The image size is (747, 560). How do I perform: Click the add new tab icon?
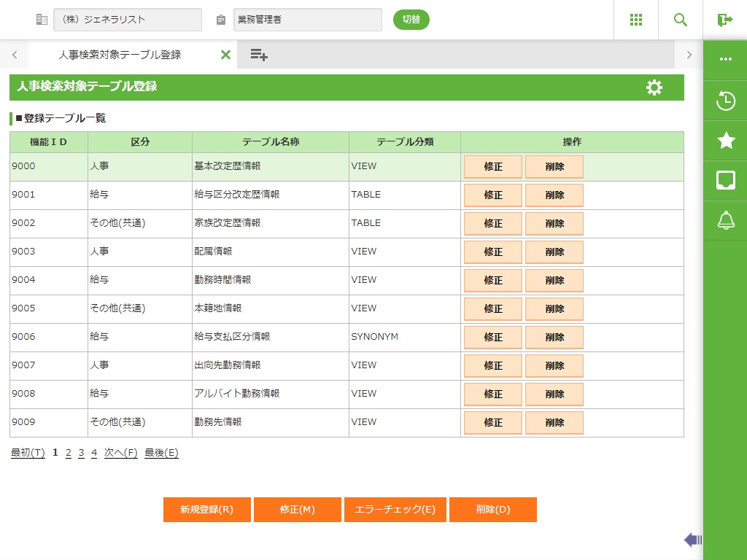click(259, 55)
